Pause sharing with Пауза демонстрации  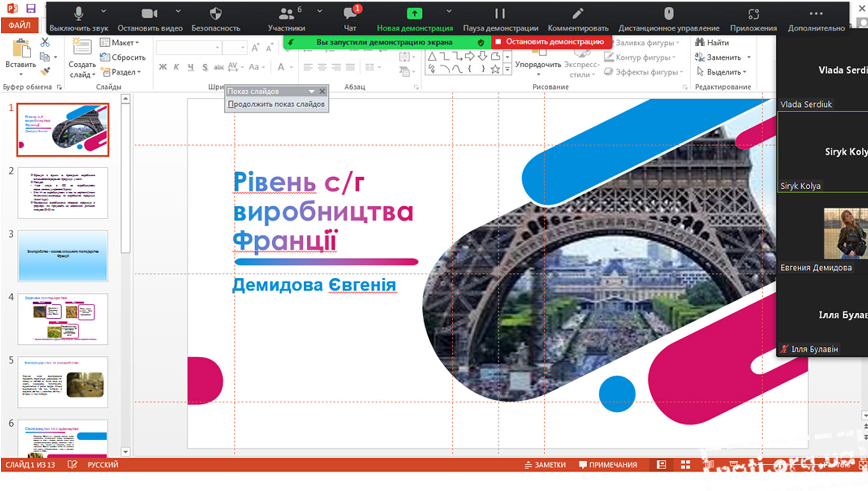click(x=500, y=19)
